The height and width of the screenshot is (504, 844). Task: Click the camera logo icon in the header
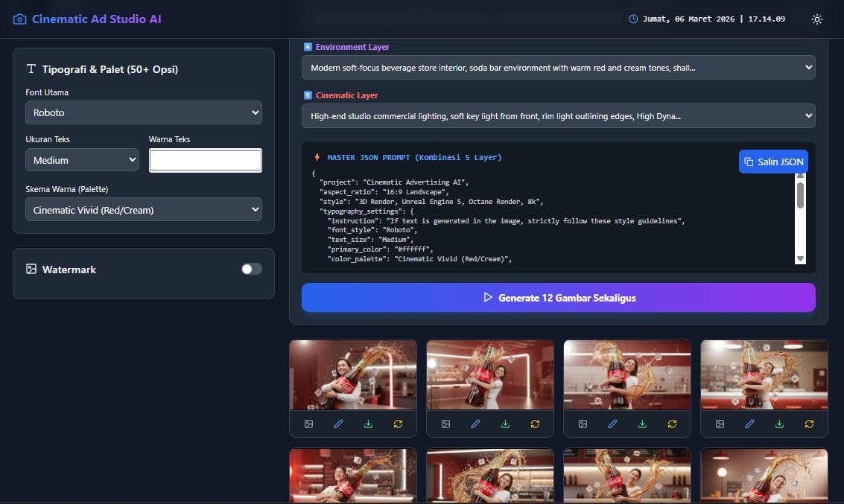tap(19, 19)
